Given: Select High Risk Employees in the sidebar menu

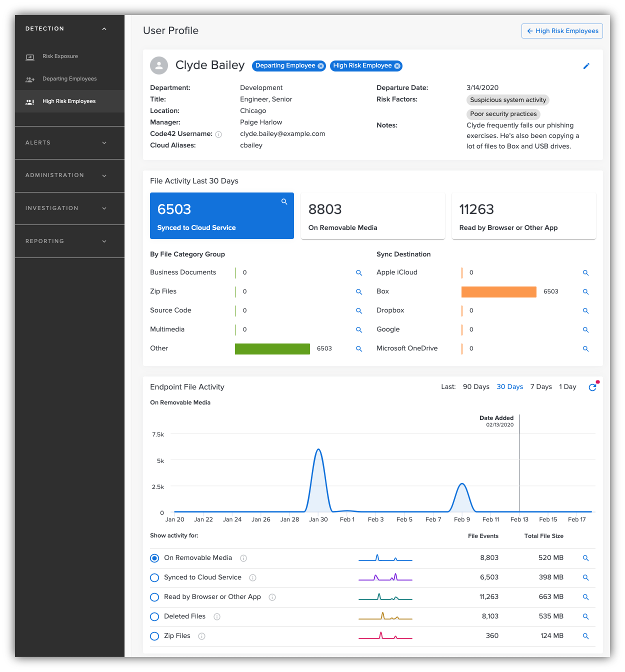Looking at the screenshot, I should [x=68, y=101].
